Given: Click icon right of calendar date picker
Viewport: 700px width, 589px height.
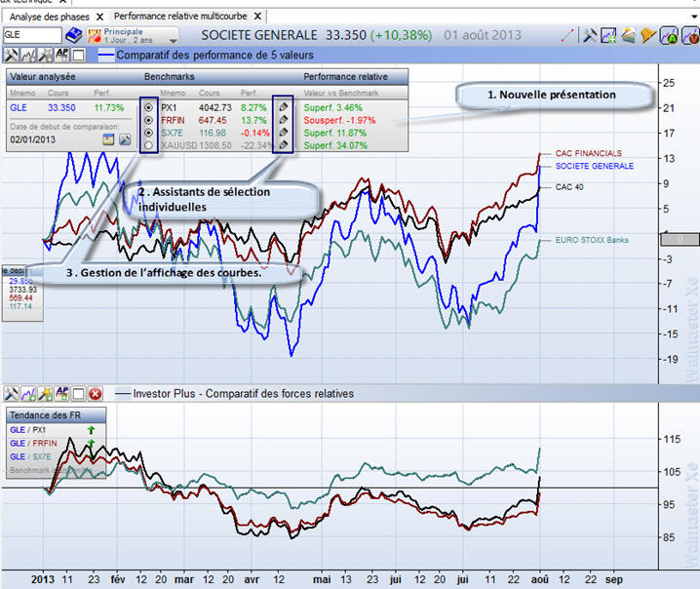Looking at the screenshot, I should click(125, 139).
